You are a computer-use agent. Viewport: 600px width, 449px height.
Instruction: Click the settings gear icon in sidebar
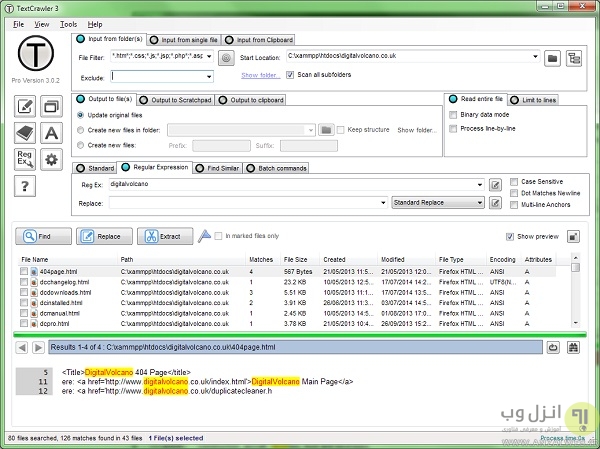(51, 158)
